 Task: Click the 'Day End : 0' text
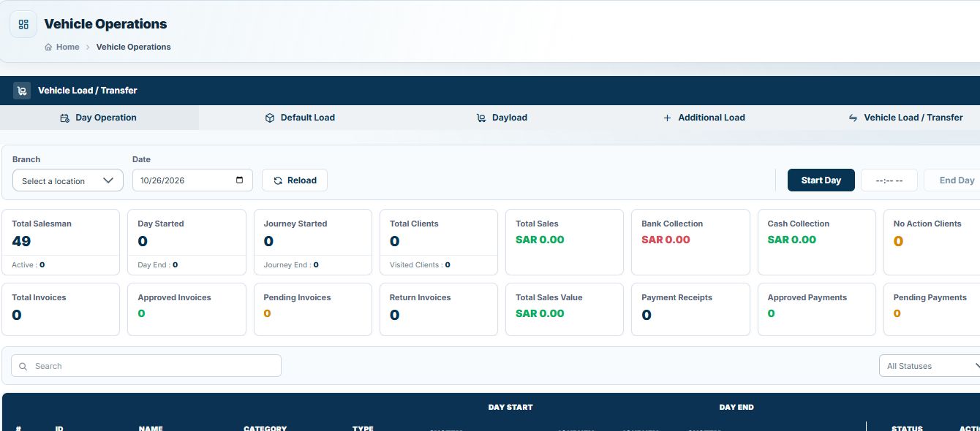pos(158,265)
